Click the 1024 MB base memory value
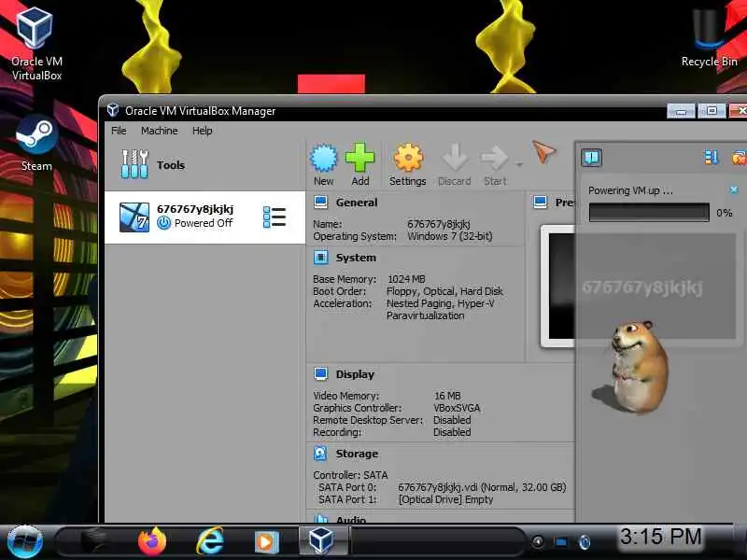747x560 pixels. click(406, 279)
